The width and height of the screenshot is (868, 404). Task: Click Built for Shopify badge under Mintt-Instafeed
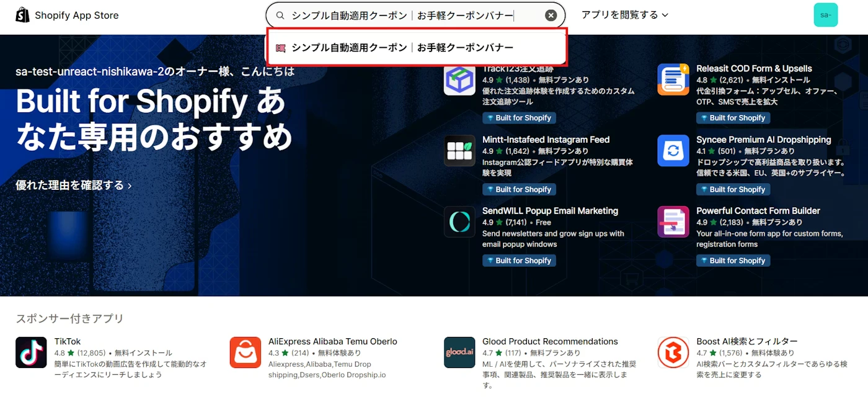[519, 189]
